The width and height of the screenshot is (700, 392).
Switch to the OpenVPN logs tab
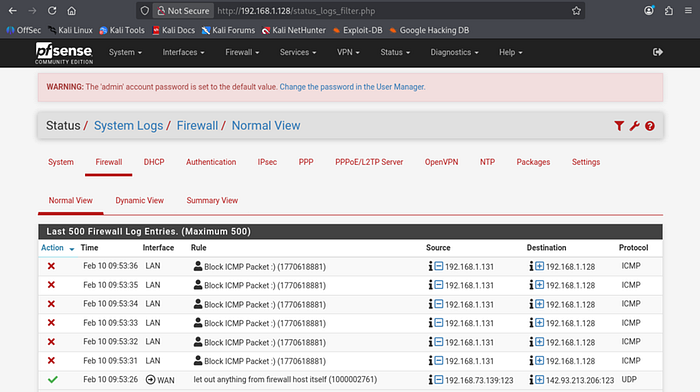coord(442,162)
